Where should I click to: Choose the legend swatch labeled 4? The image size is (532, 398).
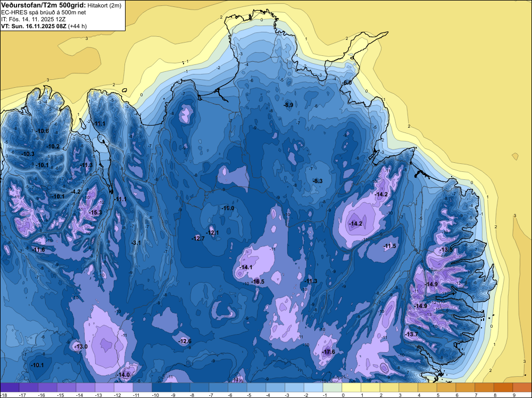pos(428,387)
